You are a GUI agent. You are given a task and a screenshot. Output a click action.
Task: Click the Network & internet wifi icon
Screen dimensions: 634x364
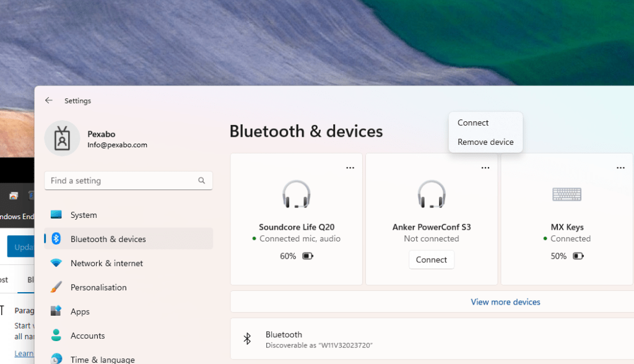point(56,263)
